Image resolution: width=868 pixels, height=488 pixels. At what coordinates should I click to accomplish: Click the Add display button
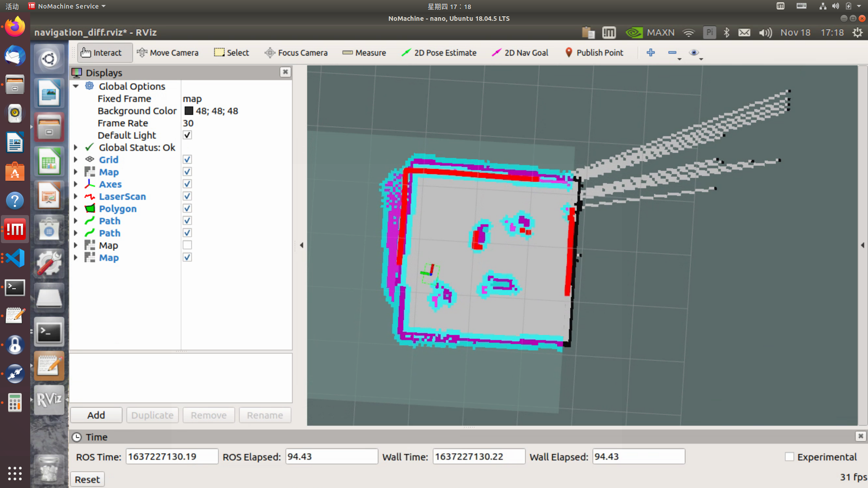[x=96, y=415]
